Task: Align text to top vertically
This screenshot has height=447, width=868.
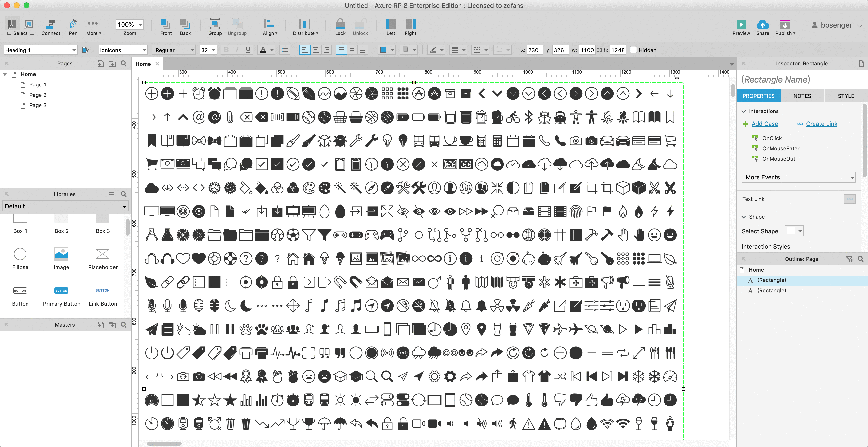Action: (341, 50)
